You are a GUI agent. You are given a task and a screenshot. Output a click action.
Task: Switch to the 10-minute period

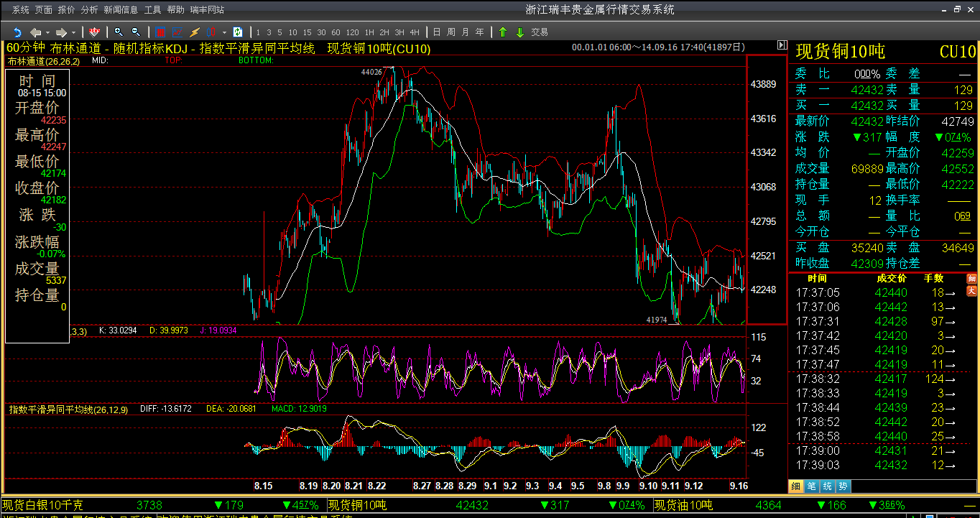[x=292, y=32]
